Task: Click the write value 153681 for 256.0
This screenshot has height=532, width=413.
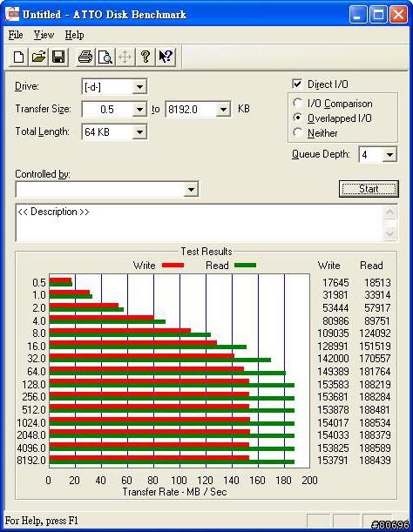Action: coord(333,397)
